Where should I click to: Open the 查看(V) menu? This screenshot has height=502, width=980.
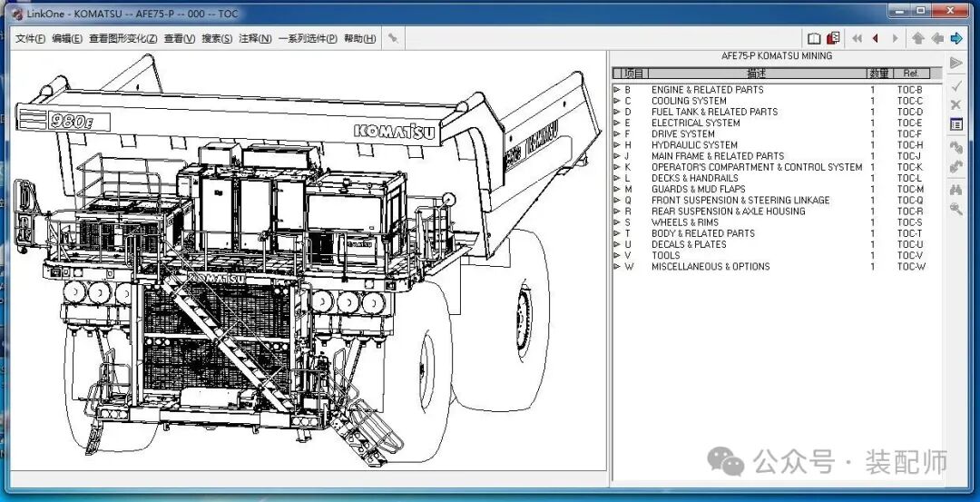tap(180, 39)
